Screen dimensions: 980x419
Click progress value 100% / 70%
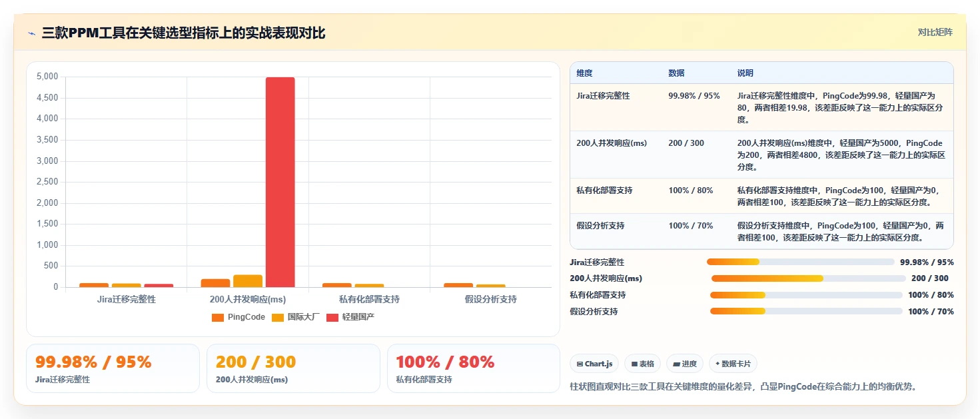[x=931, y=312]
